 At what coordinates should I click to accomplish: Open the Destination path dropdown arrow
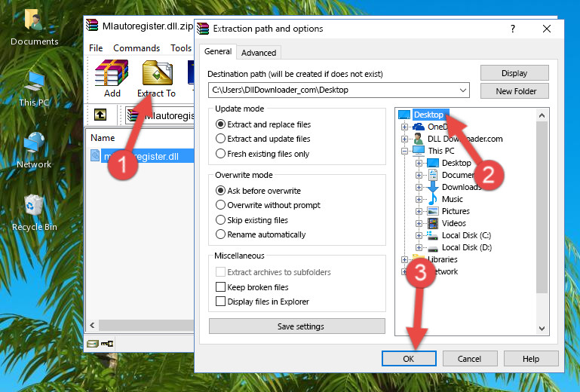(463, 90)
